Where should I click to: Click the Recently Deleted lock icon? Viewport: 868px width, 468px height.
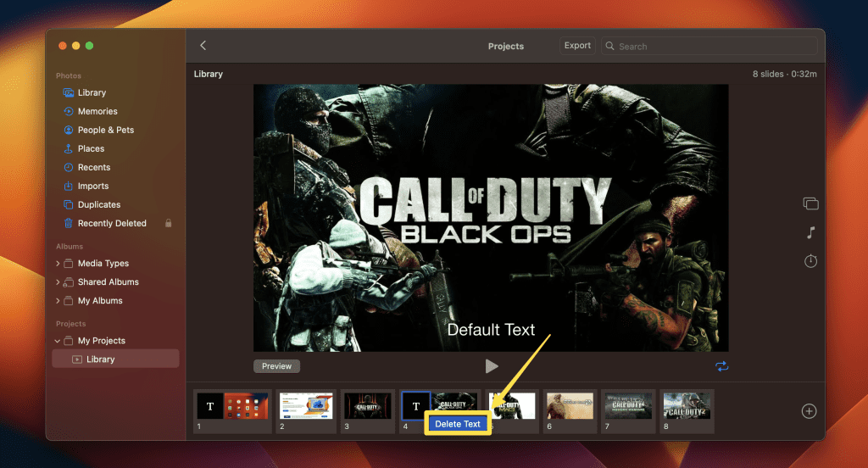tap(169, 223)
